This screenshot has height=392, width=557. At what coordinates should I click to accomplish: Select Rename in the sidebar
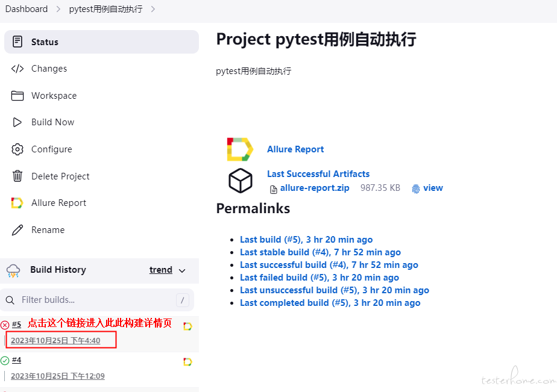102,230
